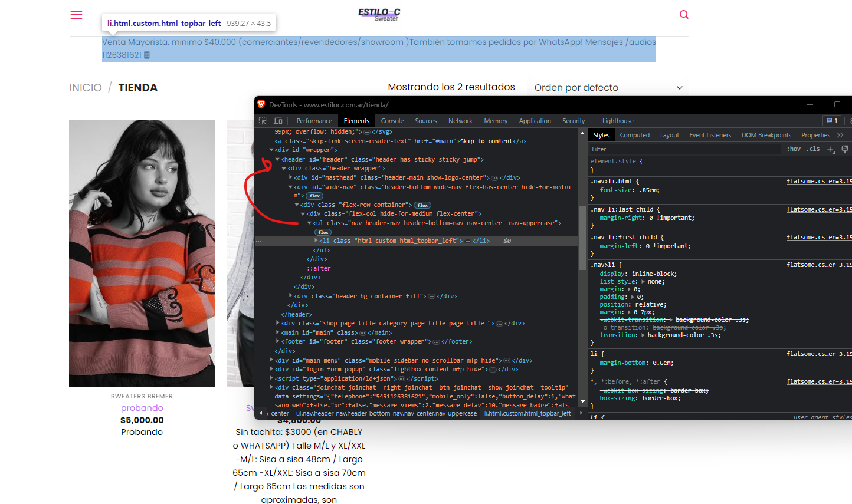
Task: Switch to the Computed styles tab
Action: (x=635, y=135)
